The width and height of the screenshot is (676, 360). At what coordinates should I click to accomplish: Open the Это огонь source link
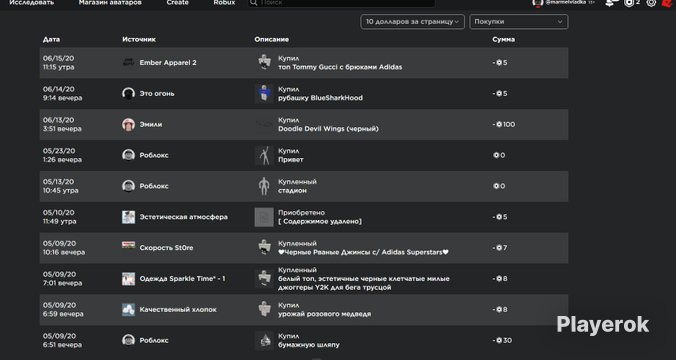pos(157,94)
